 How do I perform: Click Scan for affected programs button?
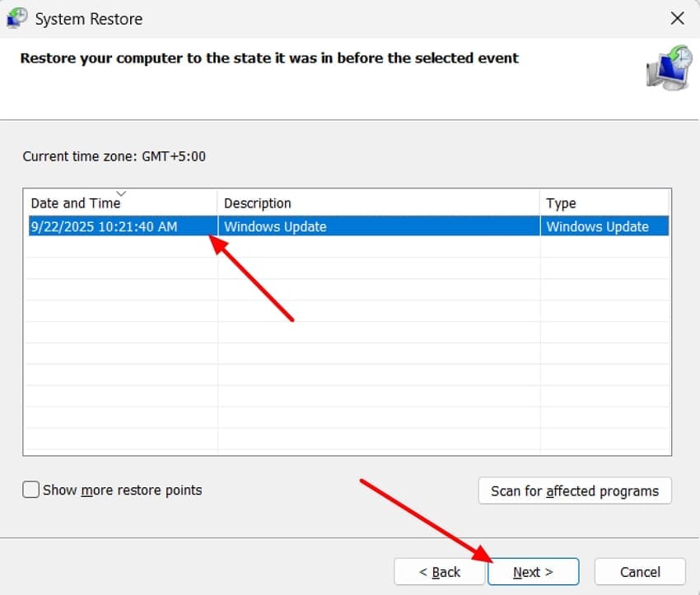point(575,490)
